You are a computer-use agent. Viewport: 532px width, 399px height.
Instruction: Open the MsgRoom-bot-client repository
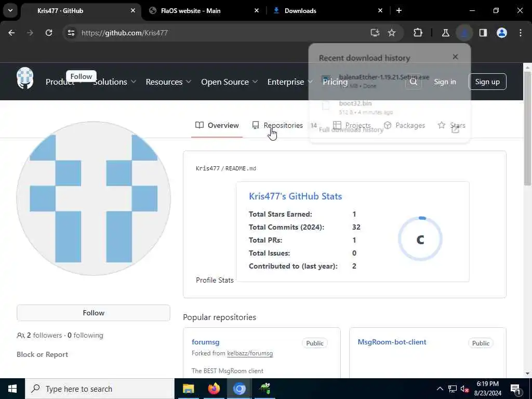point(392,342)
